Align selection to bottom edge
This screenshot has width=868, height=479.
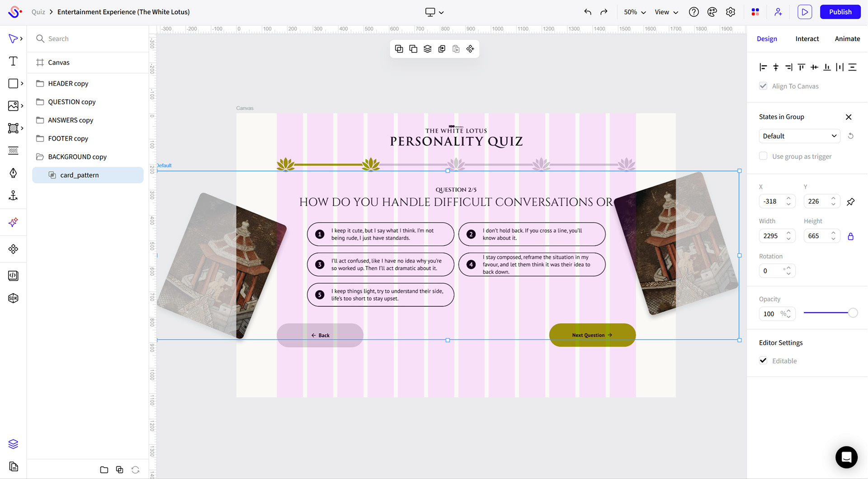(827, 67)
